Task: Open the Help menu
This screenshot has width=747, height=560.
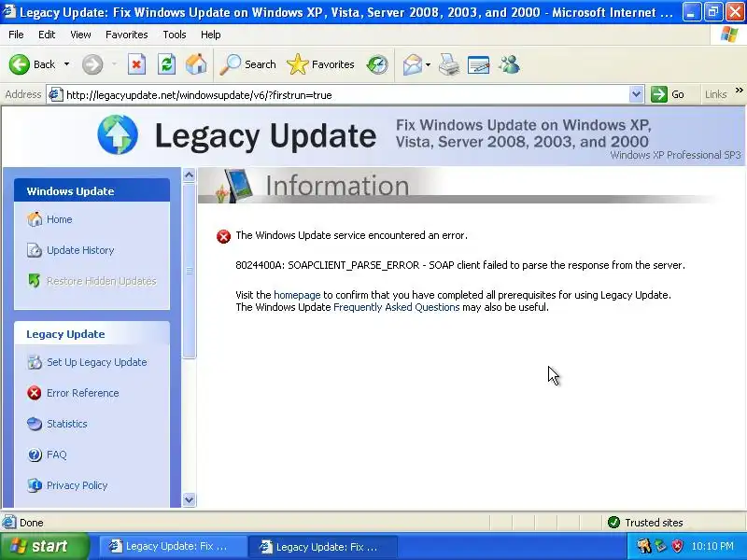Action: coord(211,35)
